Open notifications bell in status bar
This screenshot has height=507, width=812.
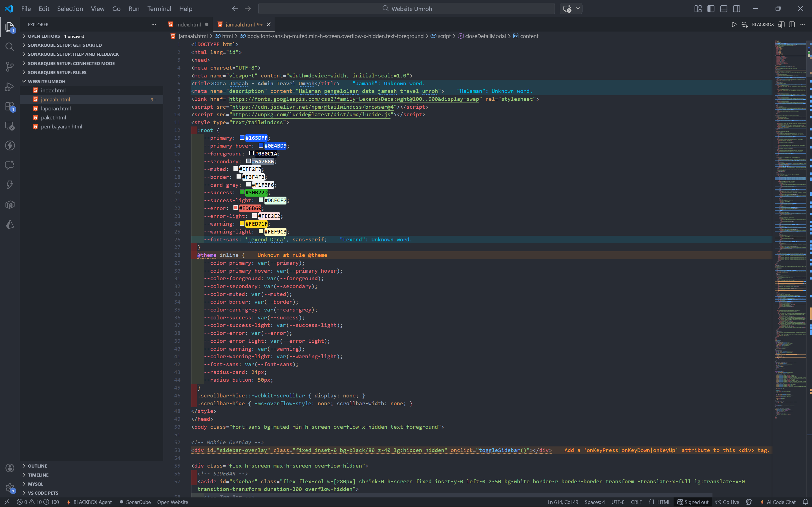(805, 502)
